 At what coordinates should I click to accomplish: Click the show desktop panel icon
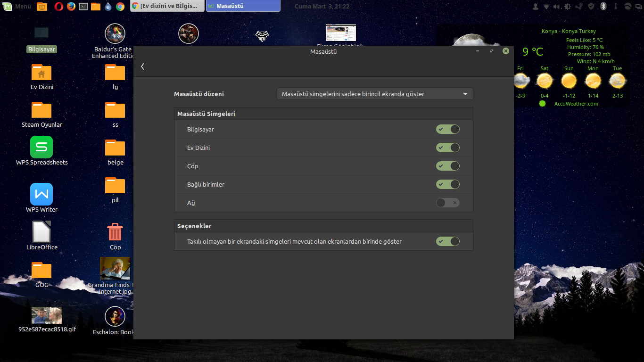(x=42, y=6)
